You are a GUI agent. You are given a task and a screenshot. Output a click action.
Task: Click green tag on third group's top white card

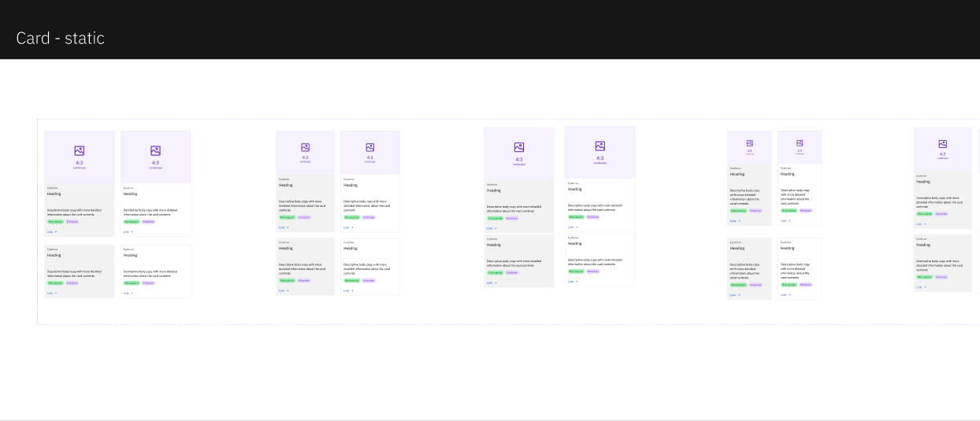click(576, 216)
